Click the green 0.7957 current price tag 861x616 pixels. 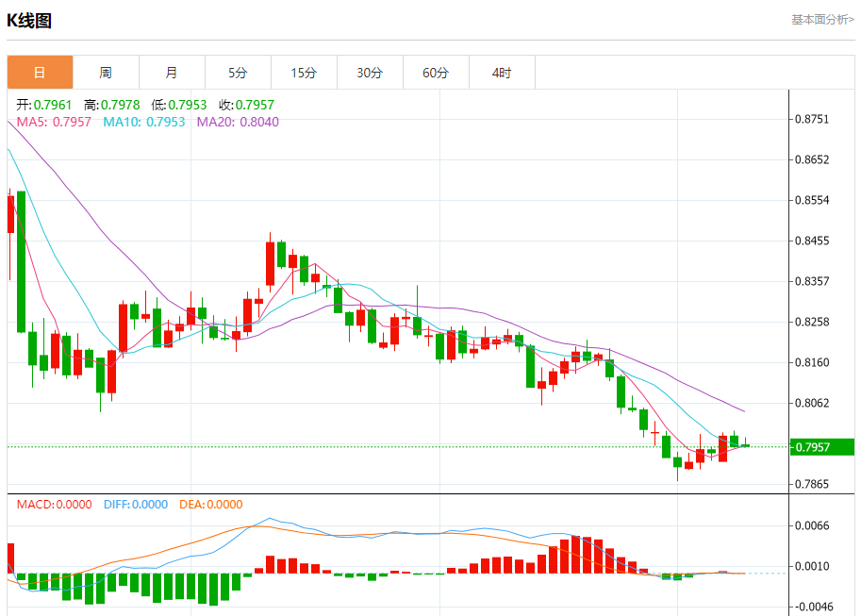821,447
